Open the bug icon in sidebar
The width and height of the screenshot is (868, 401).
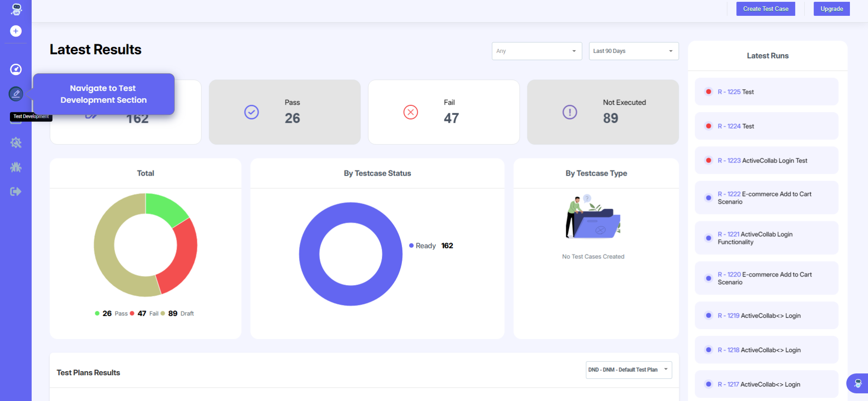16,167
